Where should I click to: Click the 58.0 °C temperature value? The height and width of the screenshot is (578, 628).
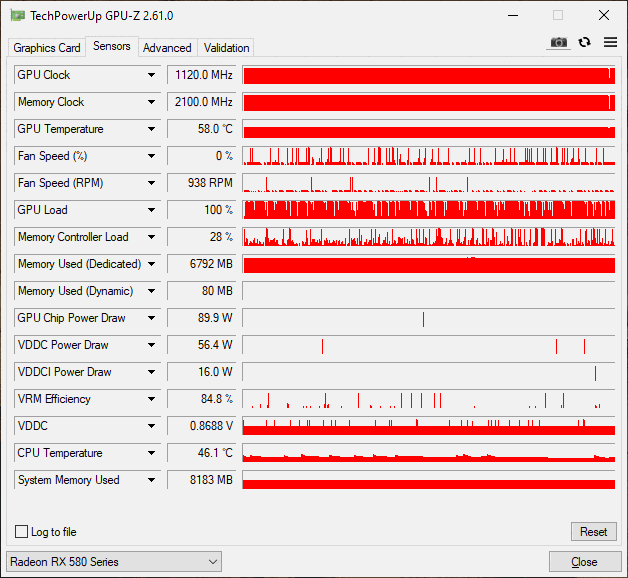pyautogui.click(x=201, y=129)
